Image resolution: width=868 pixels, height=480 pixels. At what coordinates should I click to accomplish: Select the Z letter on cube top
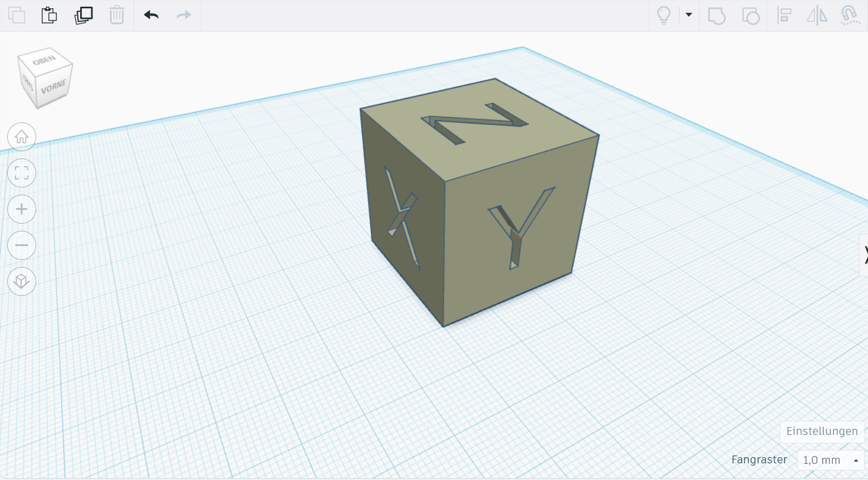click(474, 122)
